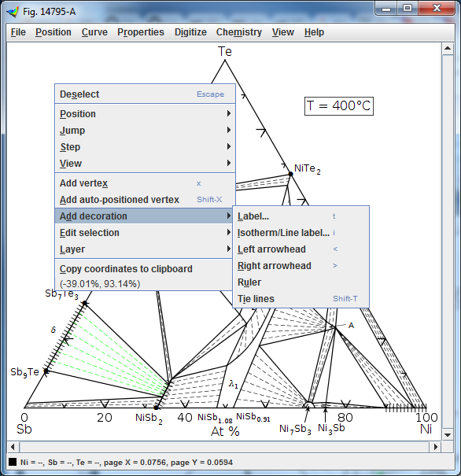Click the At % axis title
This screenshot has height=476, width=461.
point(225,431)
